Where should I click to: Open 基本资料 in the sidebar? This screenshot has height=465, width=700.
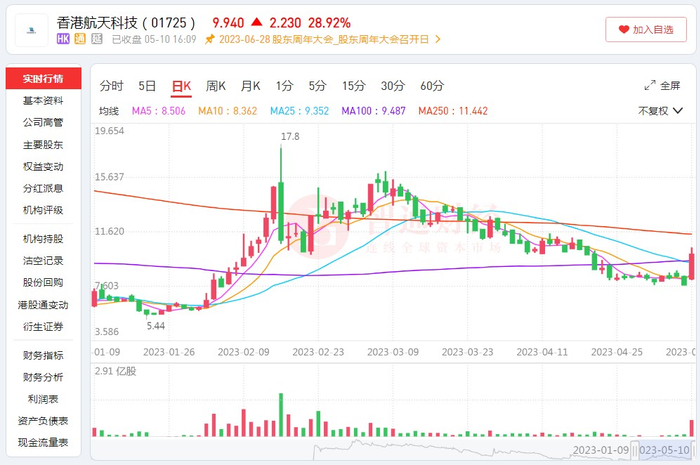click(x=43, y=100)
